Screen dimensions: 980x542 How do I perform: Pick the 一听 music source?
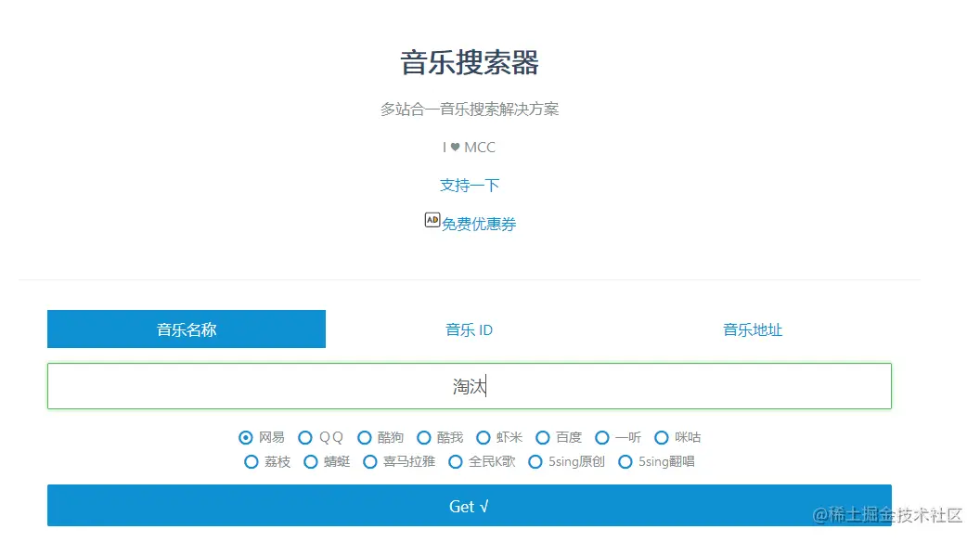pos(601,437)
